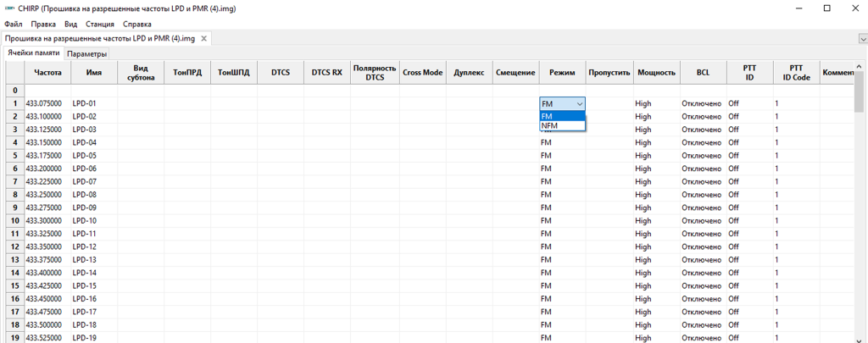Close the open image file tab
This screenshot has height=343, width=868.
point(204,39)
